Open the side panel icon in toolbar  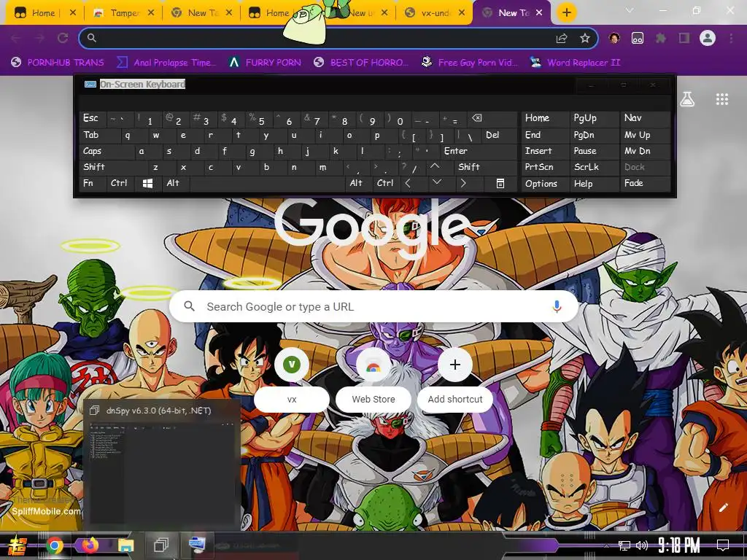[684, 38]
